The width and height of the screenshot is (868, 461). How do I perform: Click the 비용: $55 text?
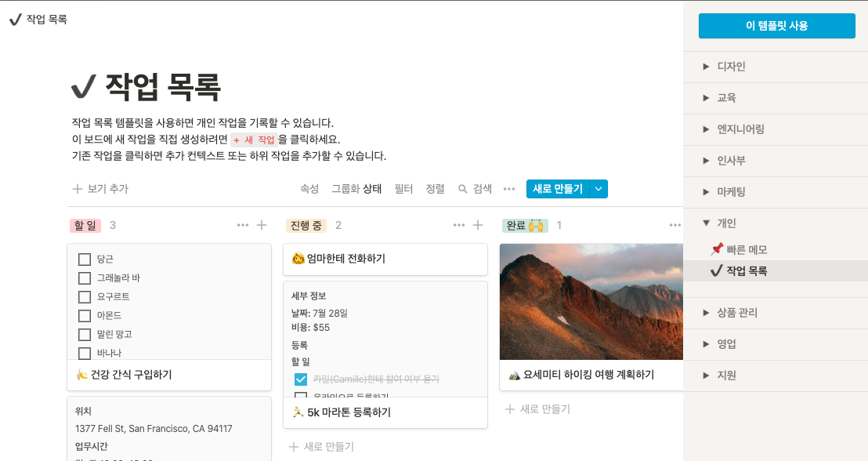pyautogui.click(x=310, y=328)
